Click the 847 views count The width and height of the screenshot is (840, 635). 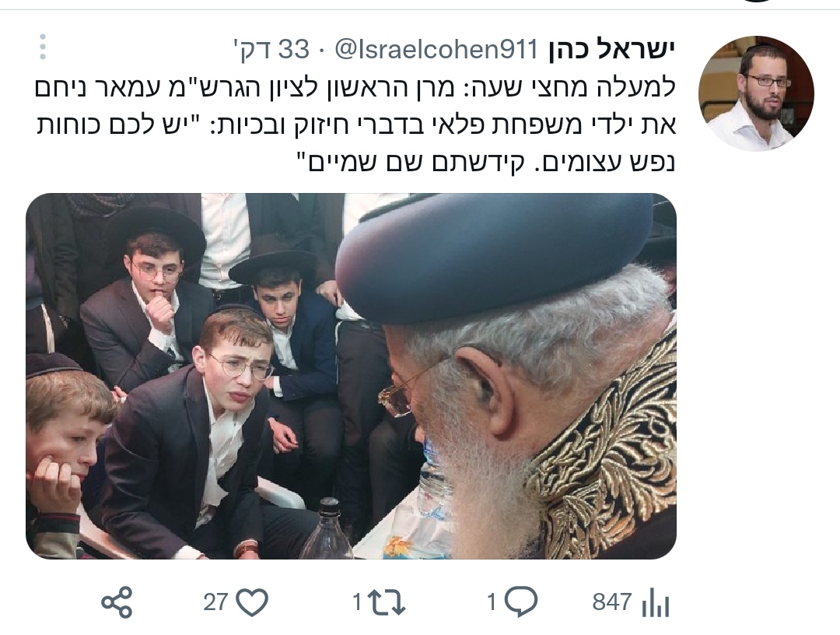(x=612, y=602)
